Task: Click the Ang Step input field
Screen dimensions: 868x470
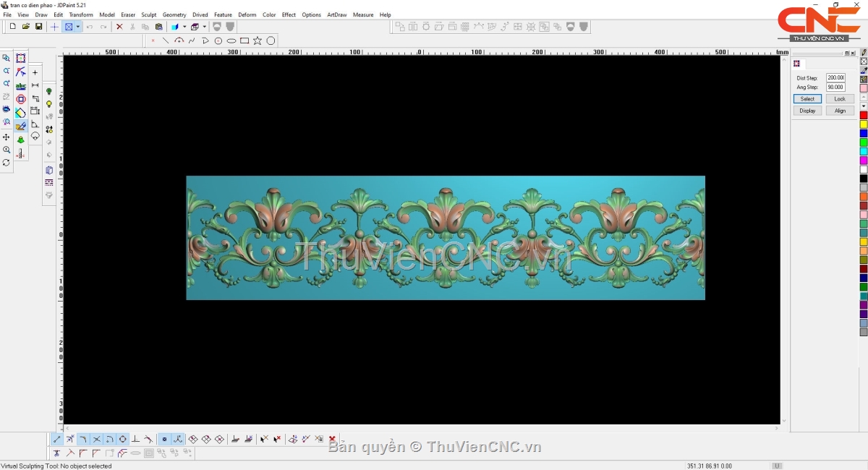Action: coord(835,87)
